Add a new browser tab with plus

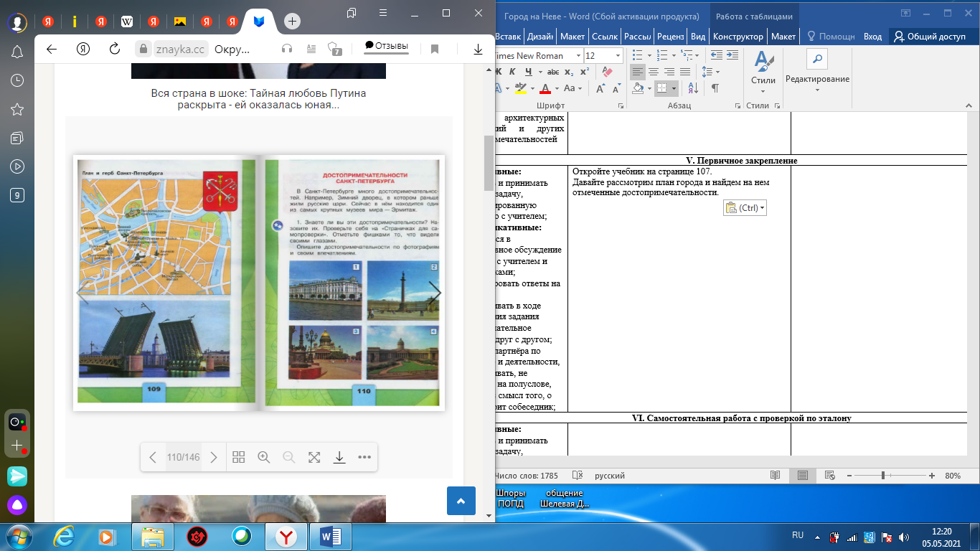coord(292,21)
